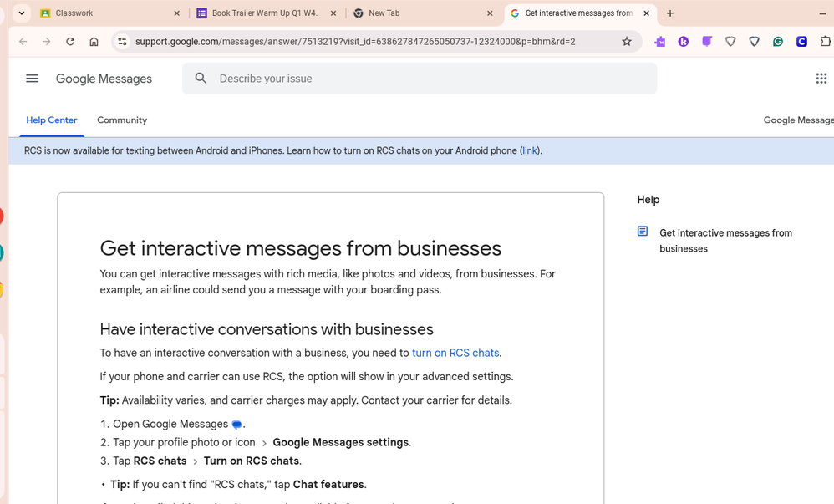Close the New Tab tab

[490, 13]
